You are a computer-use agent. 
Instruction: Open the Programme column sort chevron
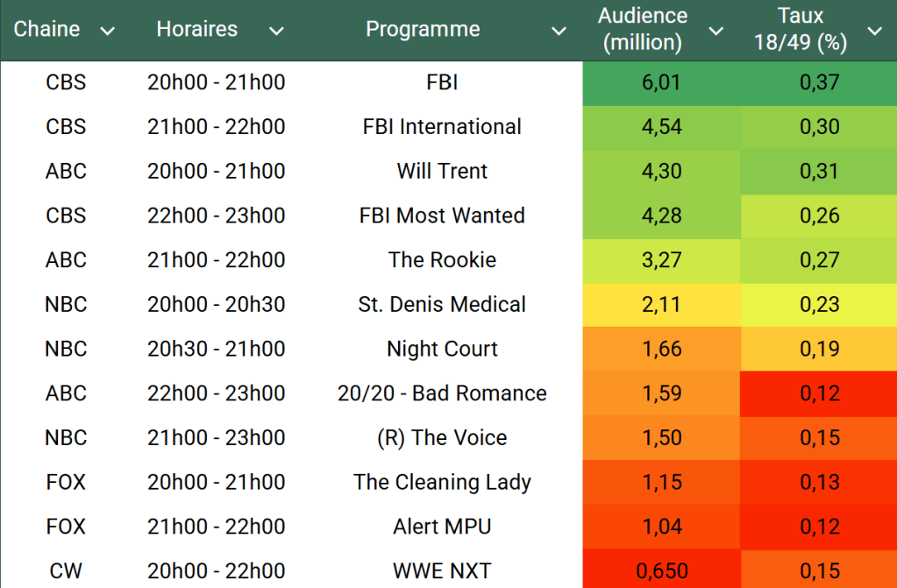tap(559, 32)
